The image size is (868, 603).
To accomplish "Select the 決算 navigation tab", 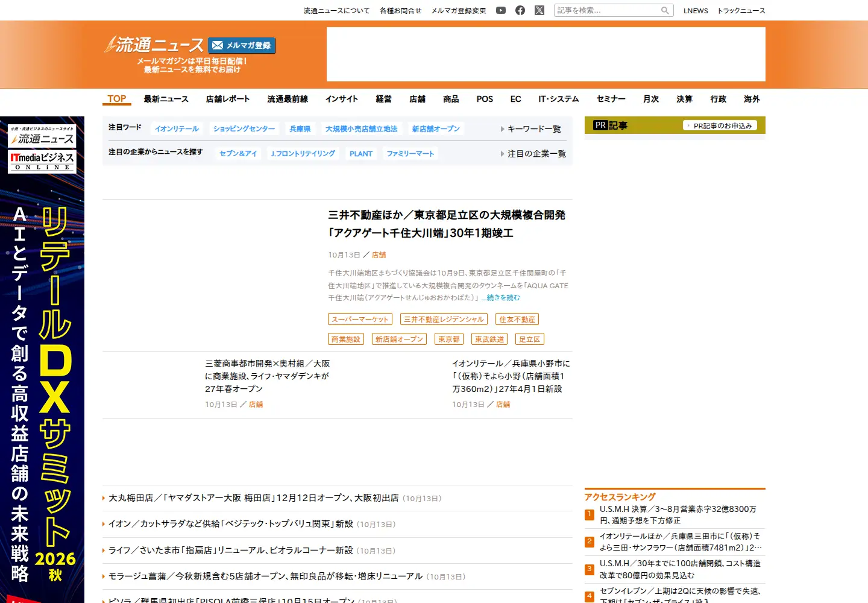I will click(x=685, y=99).
